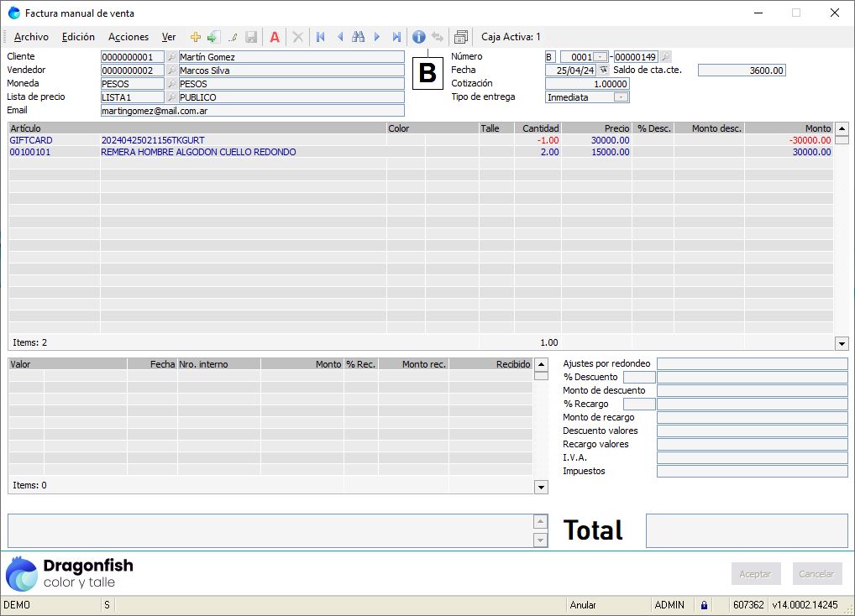This screenshot has height=616, width=855.
Task: Click the magnifier next to invoice number 00000149
Action: point(665,56)
